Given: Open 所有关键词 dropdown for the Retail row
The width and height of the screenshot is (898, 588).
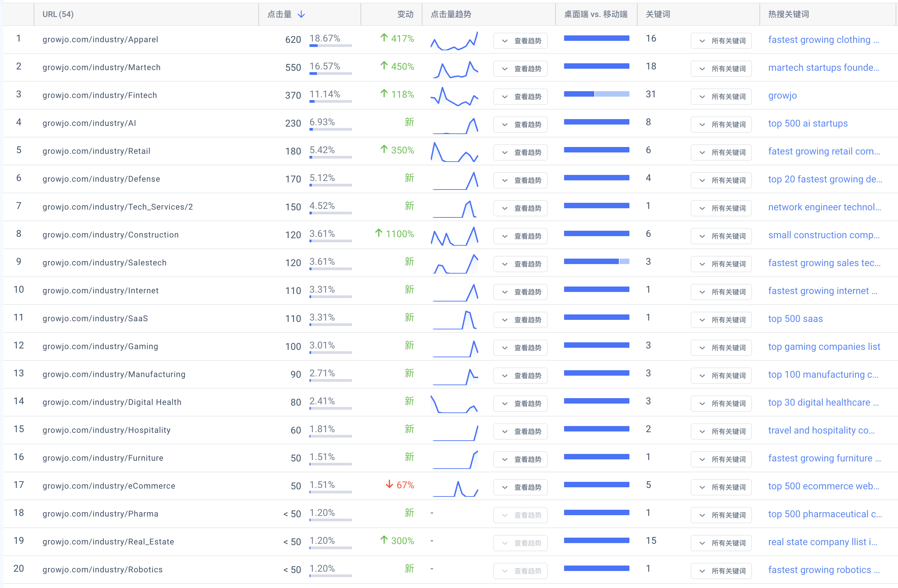Looking at the screenshot, I should 721,152.
